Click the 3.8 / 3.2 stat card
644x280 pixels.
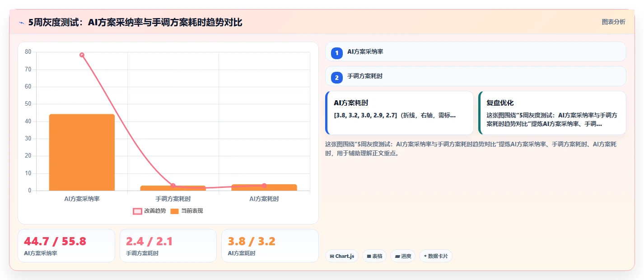click(270, 246)
